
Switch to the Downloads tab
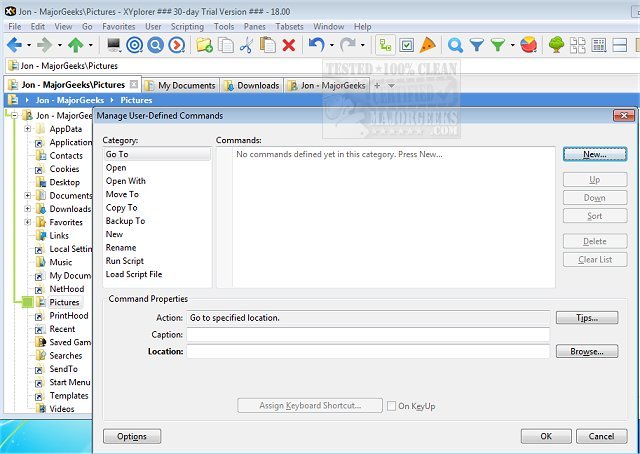point(253,86)
